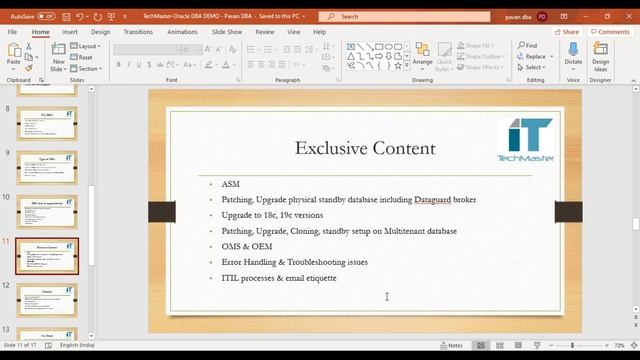
Task: Click the Numbering list icon
Action: (x=268, y=50)
